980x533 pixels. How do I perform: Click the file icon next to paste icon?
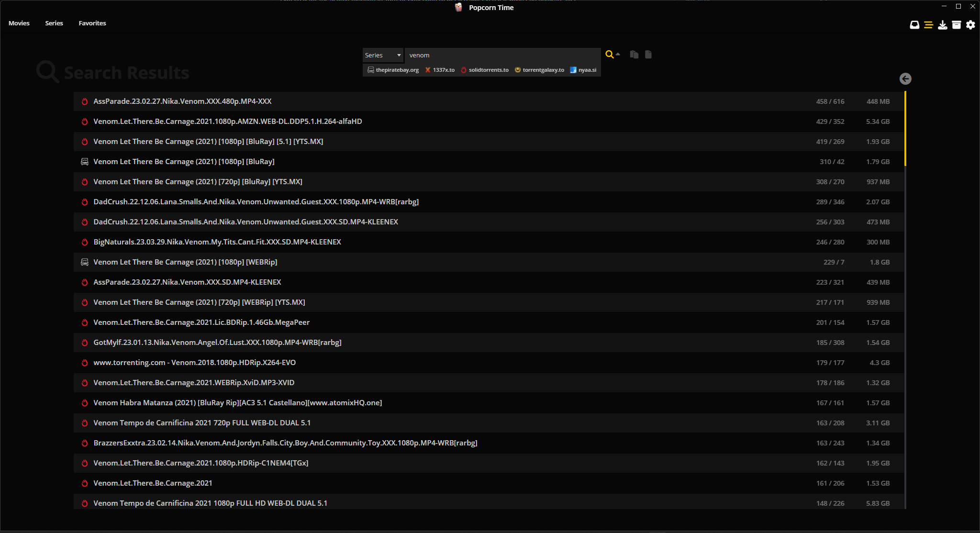[x=648, y=55]
